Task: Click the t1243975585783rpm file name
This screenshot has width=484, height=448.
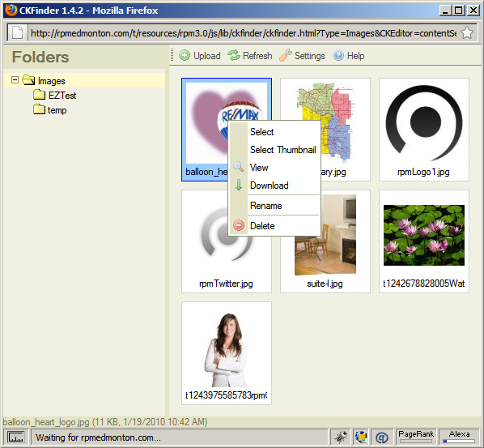Action: point(227,395)
